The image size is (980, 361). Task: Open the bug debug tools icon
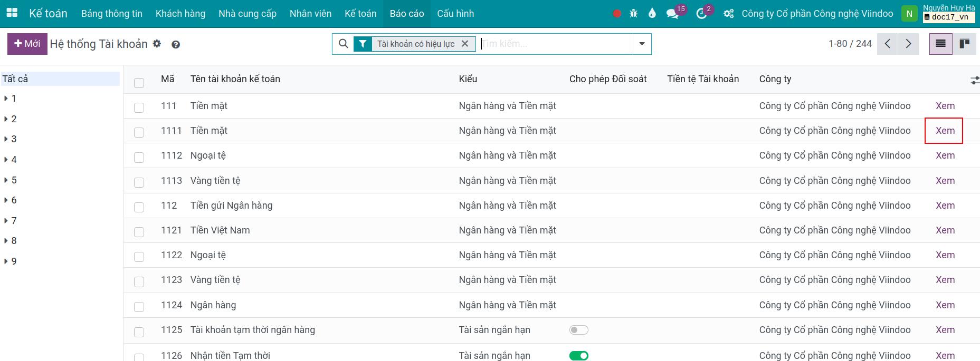634,14
